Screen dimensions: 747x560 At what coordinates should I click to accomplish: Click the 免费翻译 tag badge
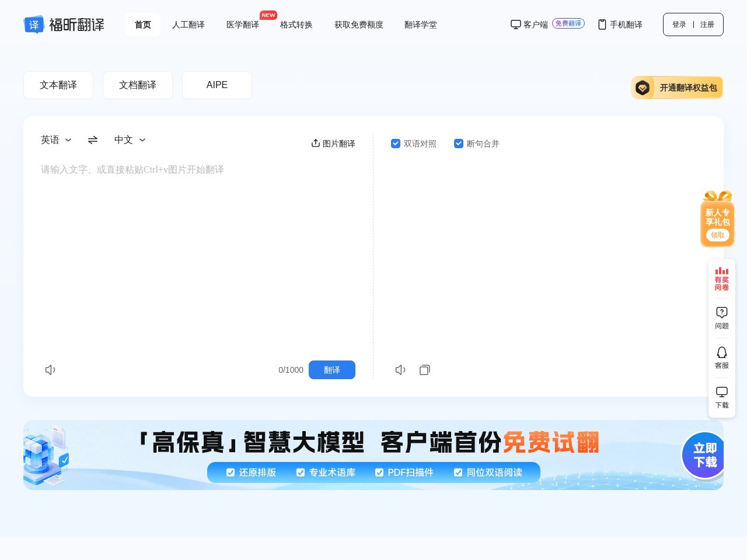[568, 23]
